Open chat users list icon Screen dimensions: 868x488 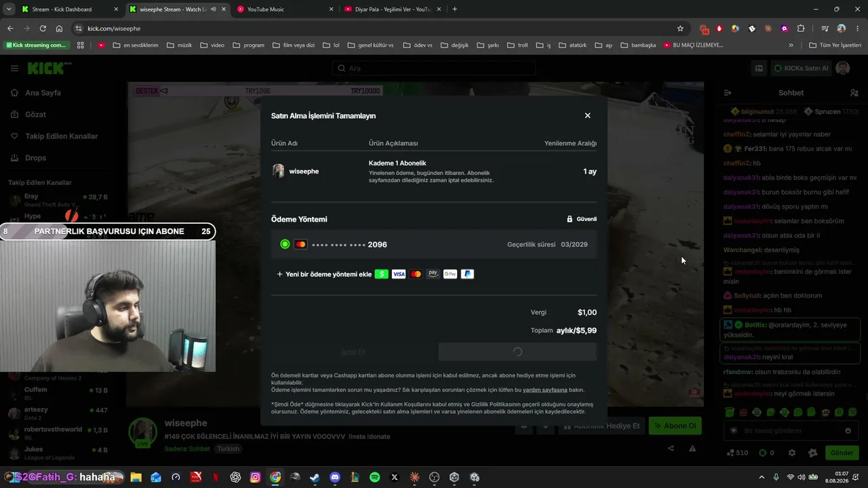[x=854, y=93]
